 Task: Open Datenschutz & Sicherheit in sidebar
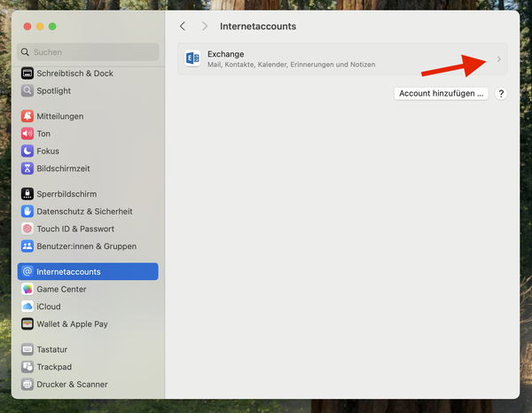84,212
